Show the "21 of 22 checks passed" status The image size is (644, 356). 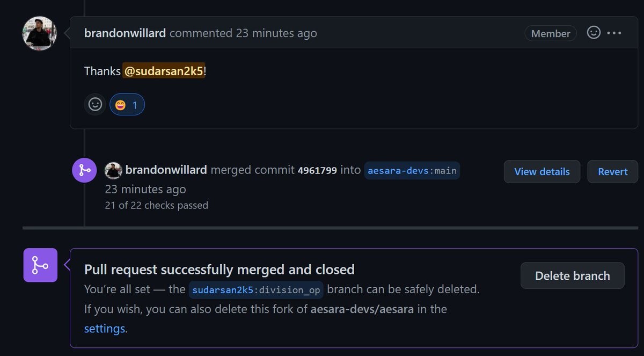[x=157, y=205]
